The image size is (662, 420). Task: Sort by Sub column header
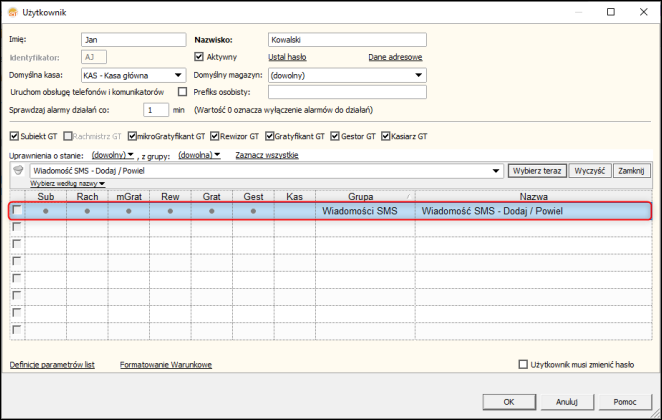(46, 196)
